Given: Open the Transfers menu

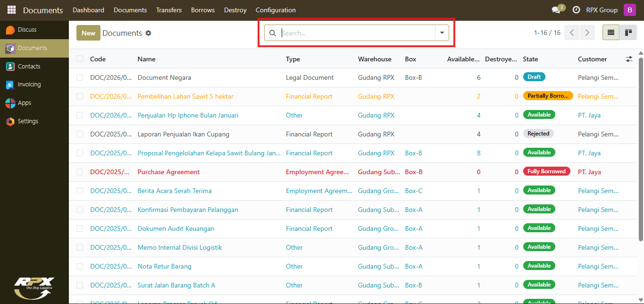Looking at the screenshot, I should (169, 10).
